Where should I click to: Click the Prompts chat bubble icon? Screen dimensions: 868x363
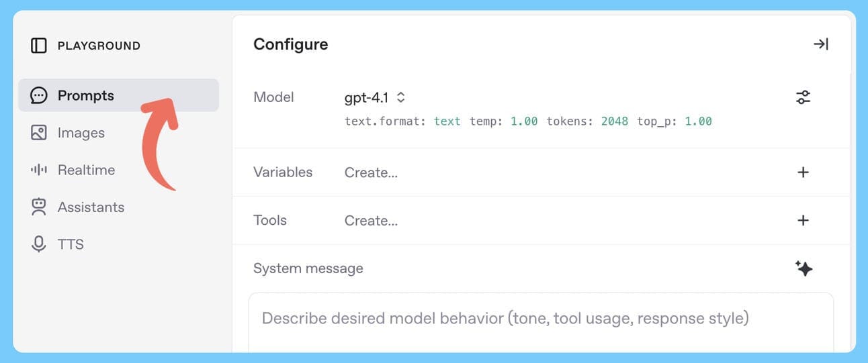pos(39,95)
